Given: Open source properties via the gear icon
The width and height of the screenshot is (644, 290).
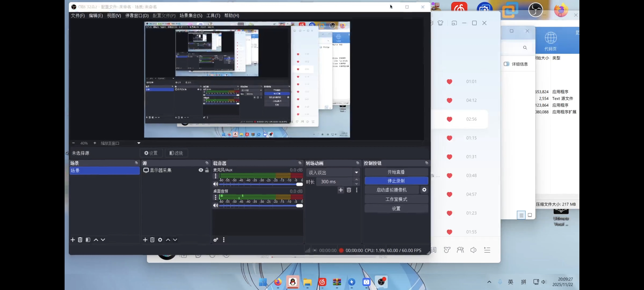Looking at the screenshot, I should click(x=160, y=239).
